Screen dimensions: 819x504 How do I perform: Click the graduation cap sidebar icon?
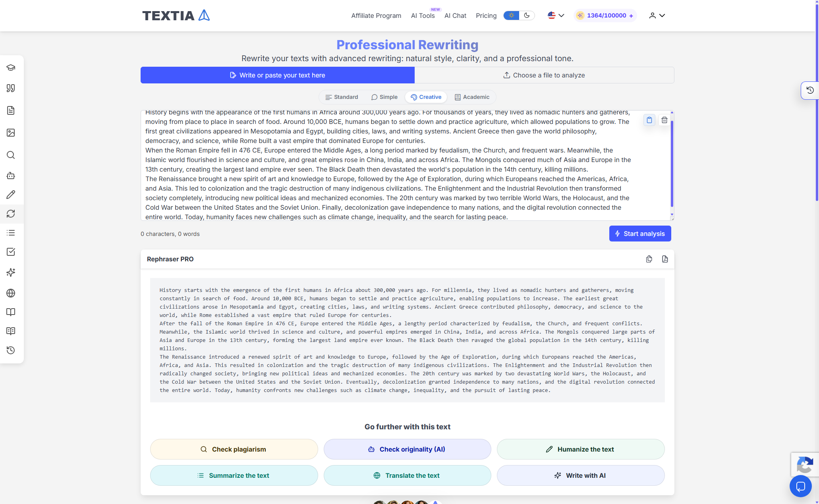(x=11, y=68)
